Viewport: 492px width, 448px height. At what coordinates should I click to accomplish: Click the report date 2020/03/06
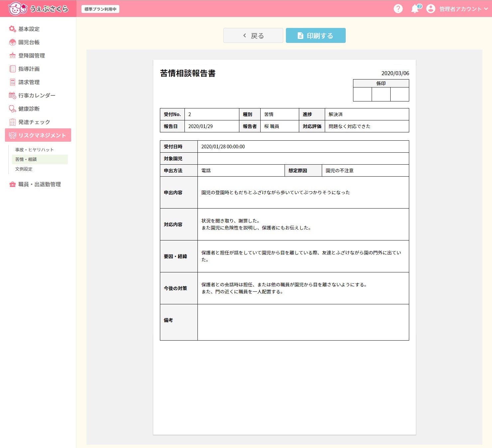[x=395, y=73]
